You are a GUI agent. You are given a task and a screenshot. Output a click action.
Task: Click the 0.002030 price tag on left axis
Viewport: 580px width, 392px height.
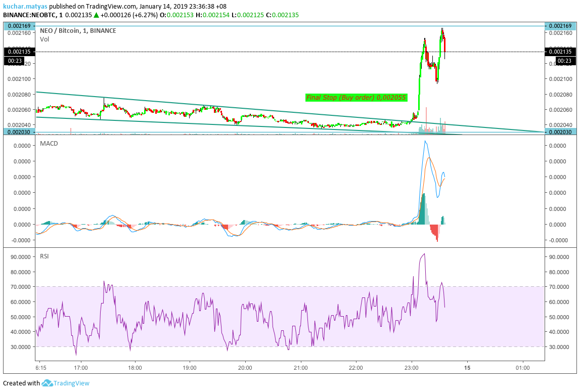point(19,132)
